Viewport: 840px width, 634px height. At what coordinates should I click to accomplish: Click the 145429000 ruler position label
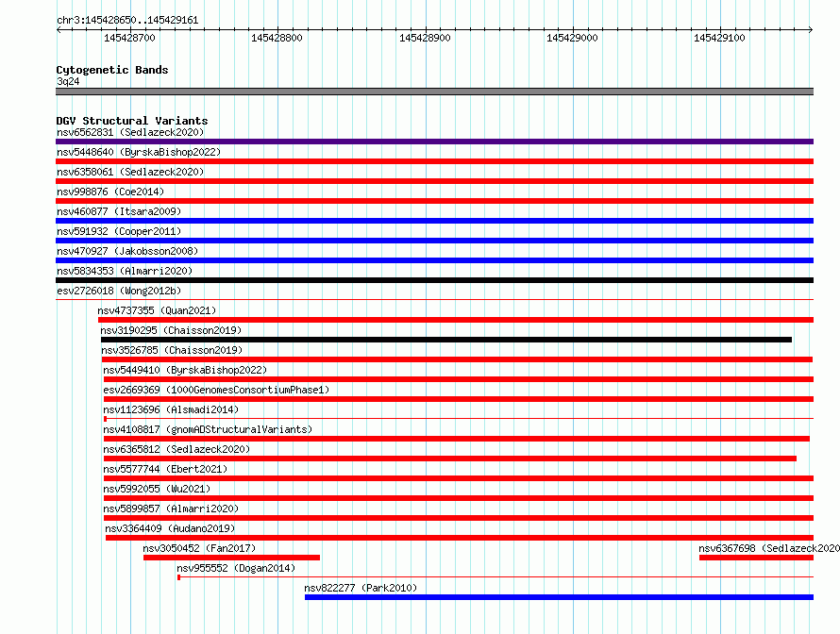click(x=572, y=38)
